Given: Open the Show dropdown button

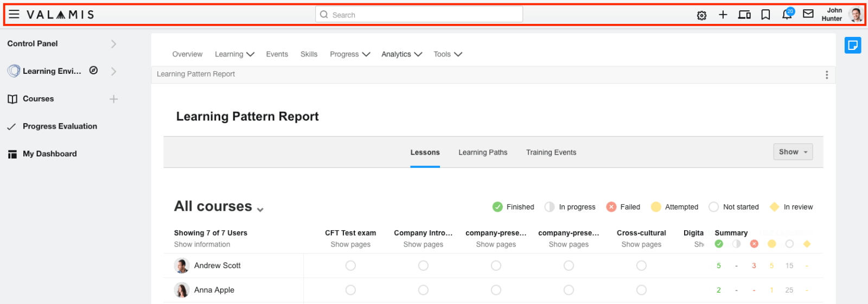Looking at the screenshot, I should pyautogui.click(x=793, y=152).
